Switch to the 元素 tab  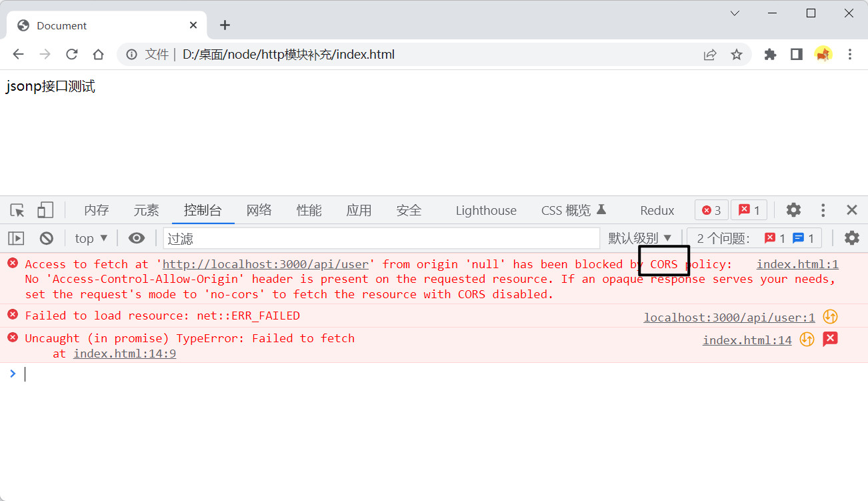(146, 210)
